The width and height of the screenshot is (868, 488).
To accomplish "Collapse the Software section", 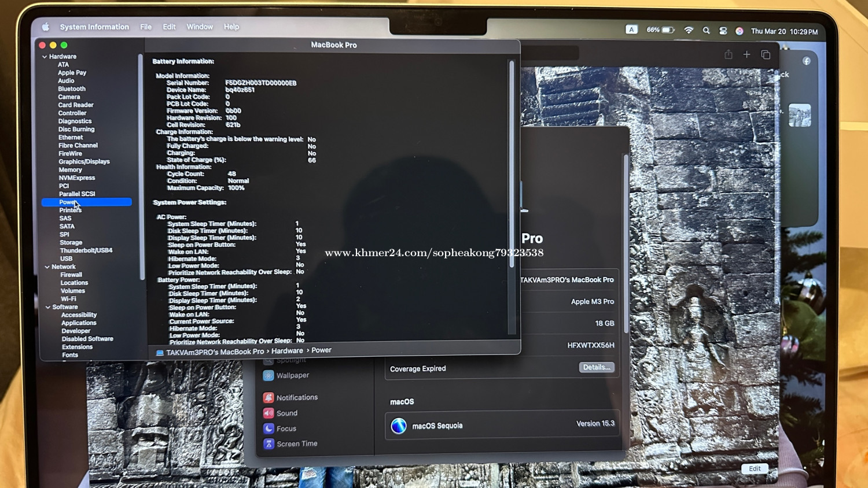I will click(47, 307).
